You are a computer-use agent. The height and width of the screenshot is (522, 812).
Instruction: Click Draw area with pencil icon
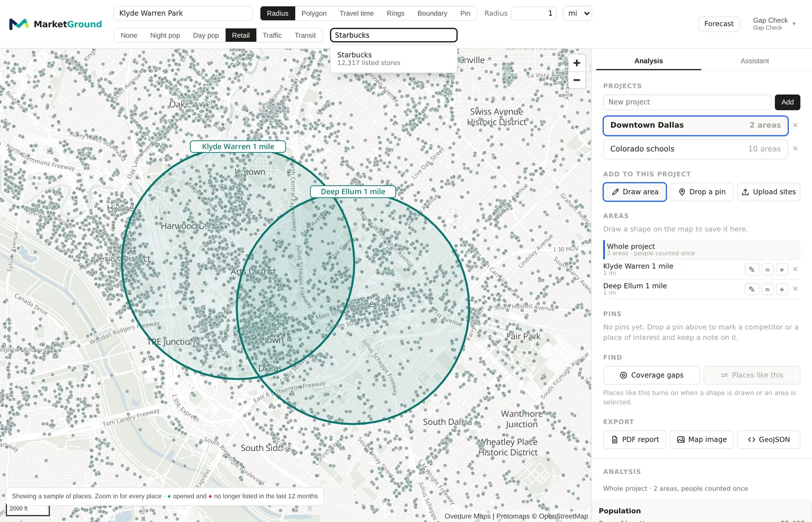634,192
